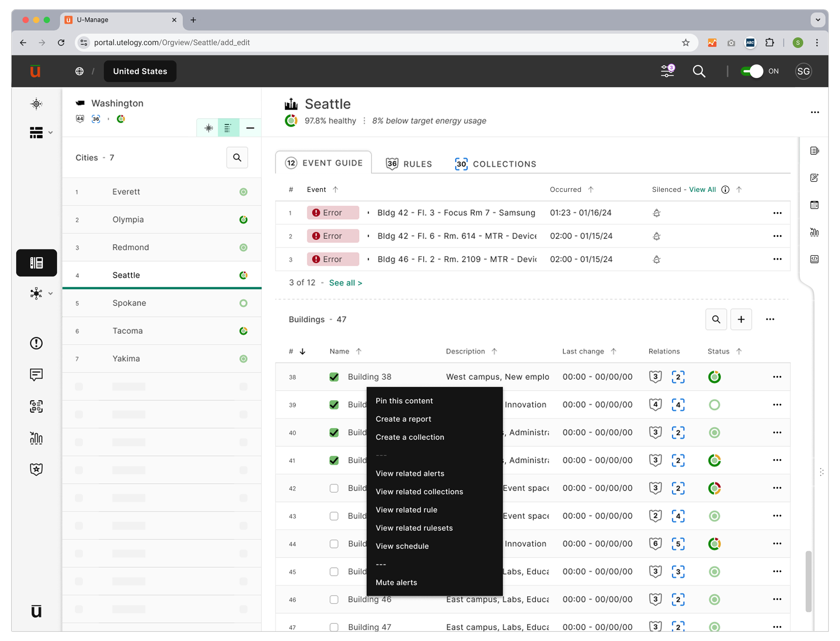The height and width of the screenshot is (641, 840).
Task: Open the comments chat icon in left sidebar
Action: coord(36,375)
